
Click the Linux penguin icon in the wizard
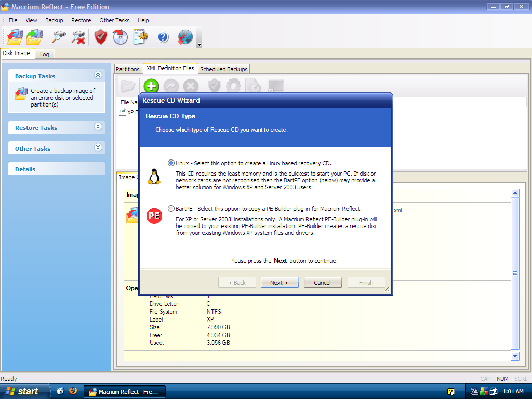(x=154, y=177)
